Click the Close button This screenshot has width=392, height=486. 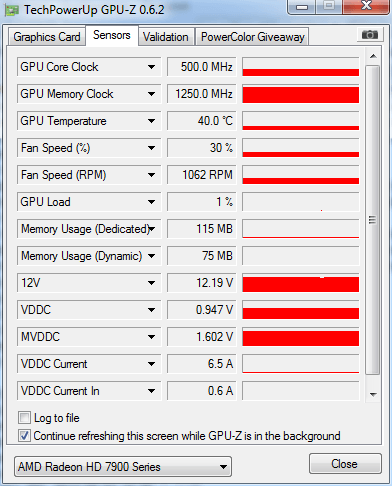[x=345, y=464]
